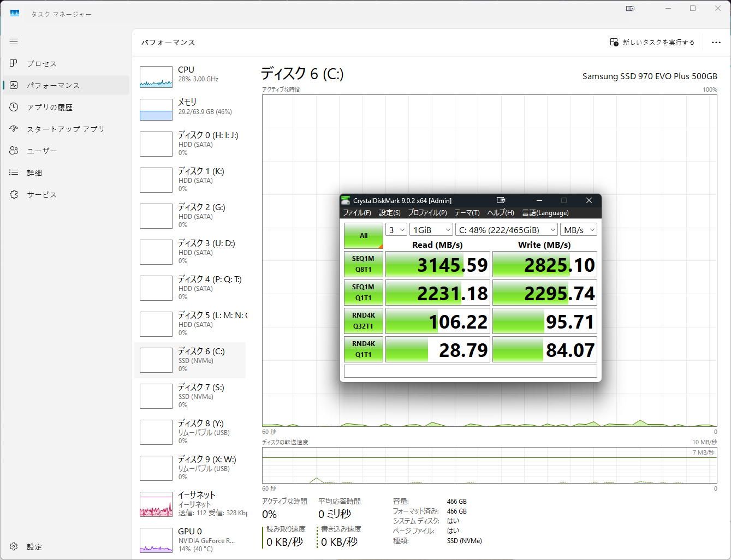Open Task Manager 設定 at bottom left
This screenshot has width=731, height=560.
[x=66, y=546]
